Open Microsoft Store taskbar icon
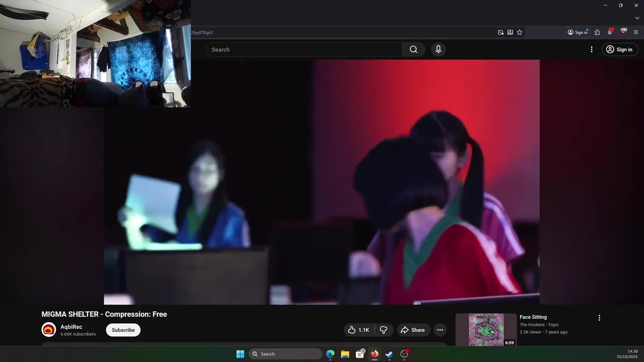The height and width of the screenshot is (362, 644). point(360,354)
